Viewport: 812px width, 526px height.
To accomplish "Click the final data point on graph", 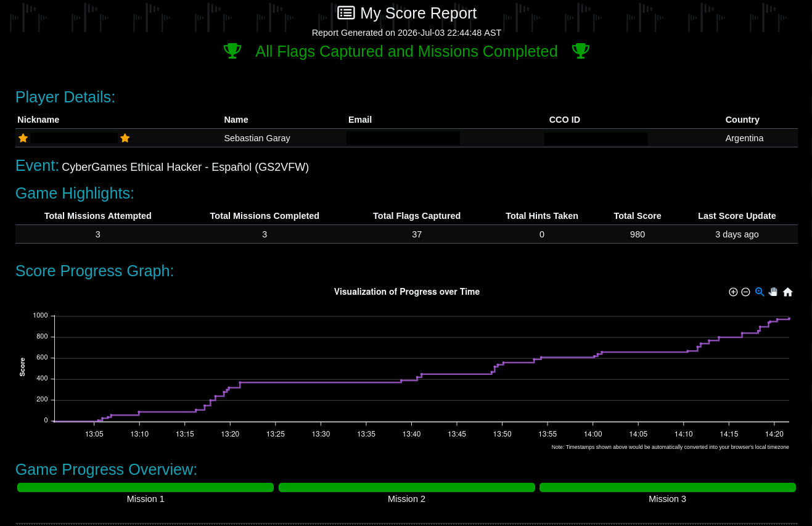I will coord(789,319).
